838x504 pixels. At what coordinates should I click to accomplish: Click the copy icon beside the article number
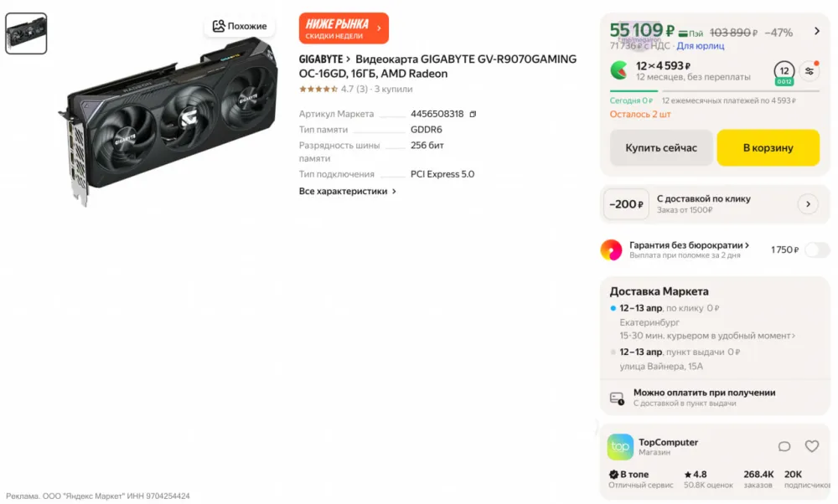tap(473, 114)
